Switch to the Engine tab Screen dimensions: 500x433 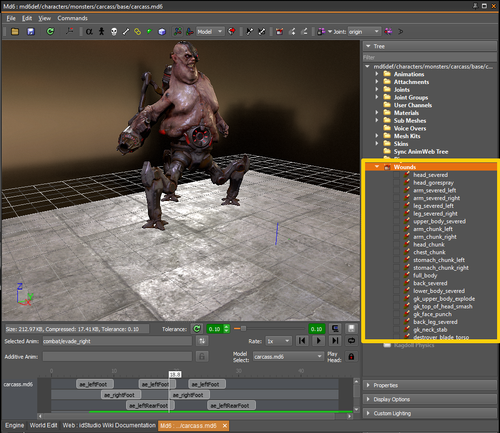click(14, 425)
